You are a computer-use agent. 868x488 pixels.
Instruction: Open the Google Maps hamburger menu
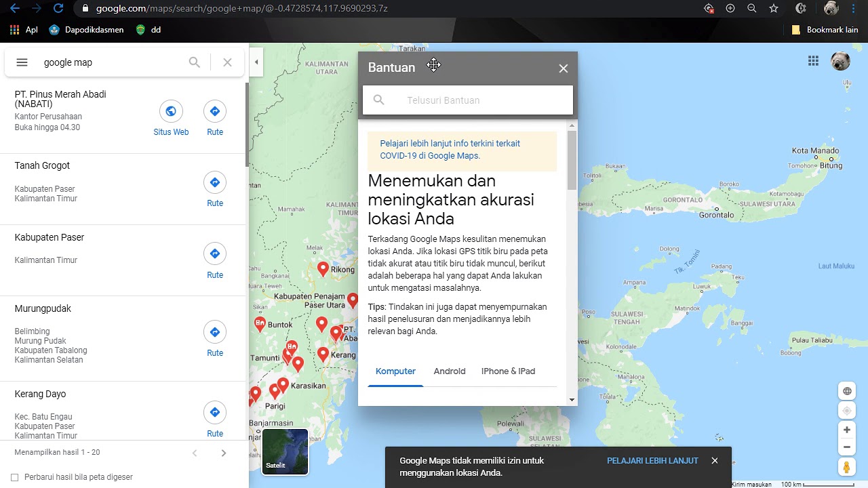(x=22, y=62)
